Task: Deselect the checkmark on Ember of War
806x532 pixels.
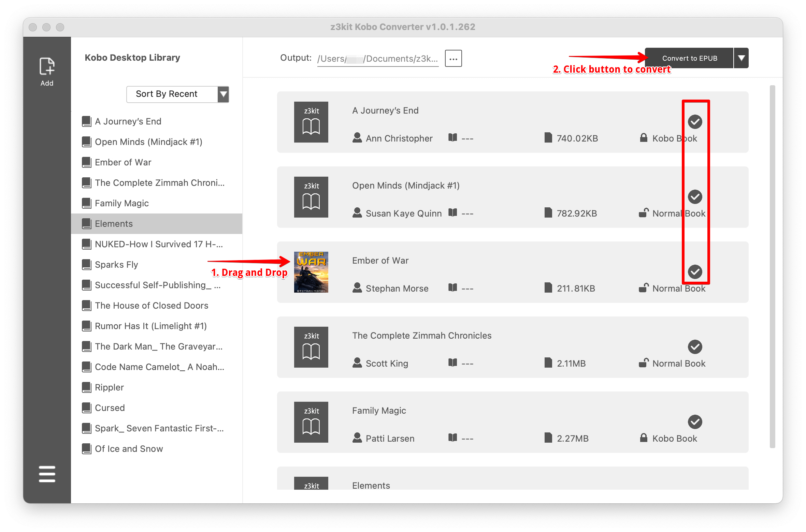Action: tap(695, 272)
